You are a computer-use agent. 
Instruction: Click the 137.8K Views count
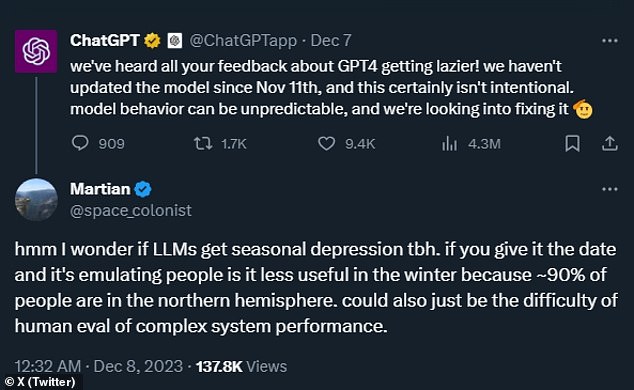tap(241, 367)
